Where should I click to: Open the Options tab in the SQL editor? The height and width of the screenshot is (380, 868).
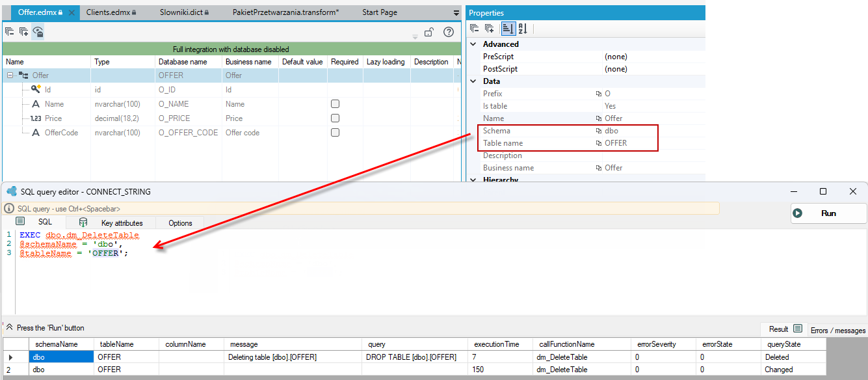pos(180,223)
